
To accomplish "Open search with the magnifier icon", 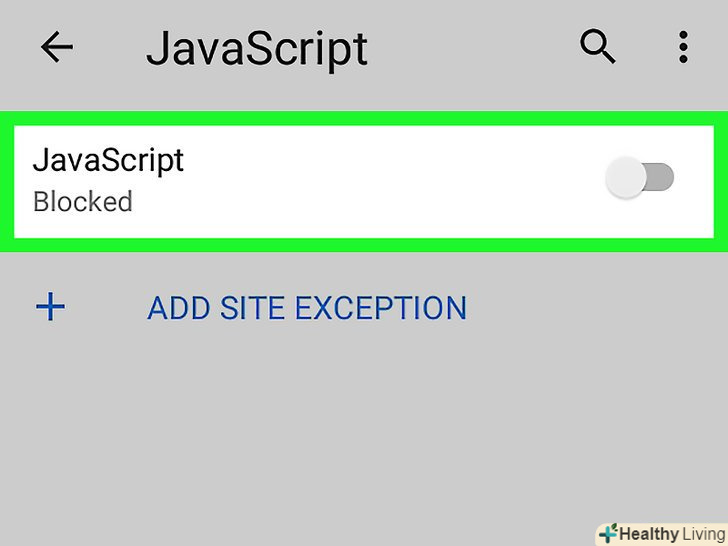I will pos(598,47).
